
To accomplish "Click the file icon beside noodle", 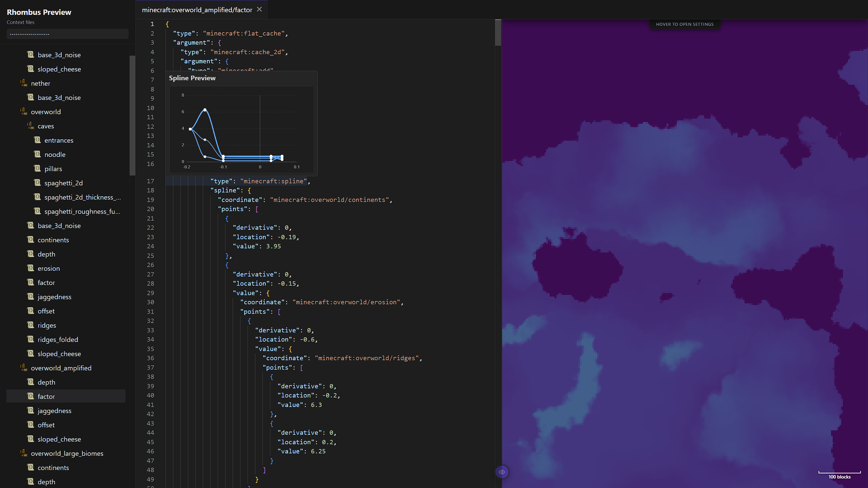I will (37, 154).
